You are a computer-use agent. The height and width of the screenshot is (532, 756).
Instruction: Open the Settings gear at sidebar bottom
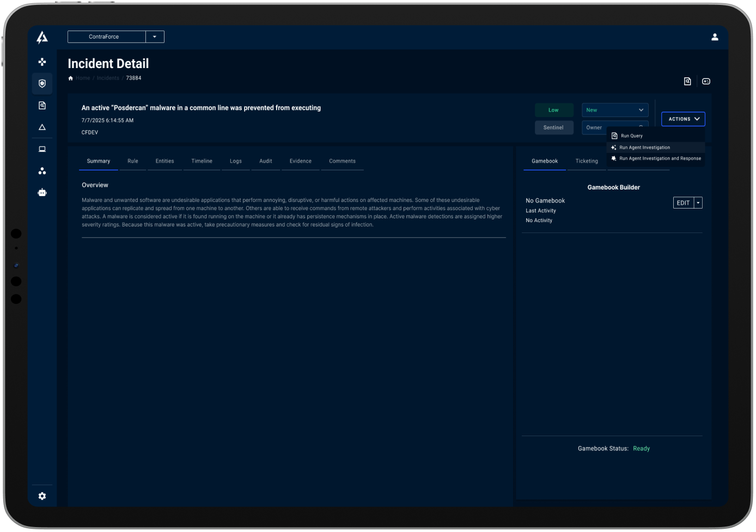[42, 496]
